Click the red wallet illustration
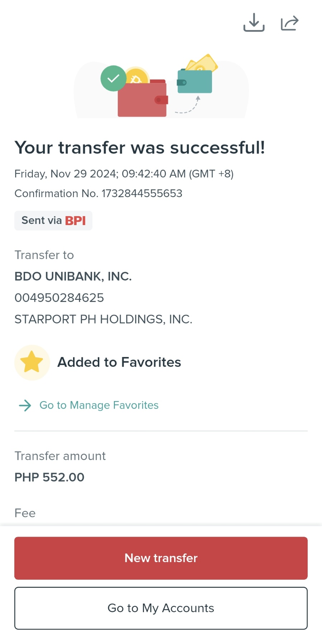Viewport: 322px width, 644px height. (143, 99)
